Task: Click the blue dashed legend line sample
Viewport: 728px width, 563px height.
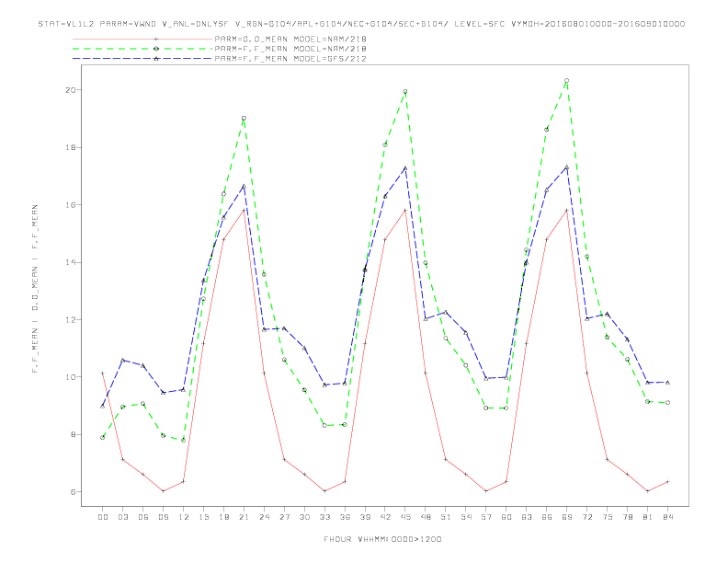Action: (x=142, y=59)
